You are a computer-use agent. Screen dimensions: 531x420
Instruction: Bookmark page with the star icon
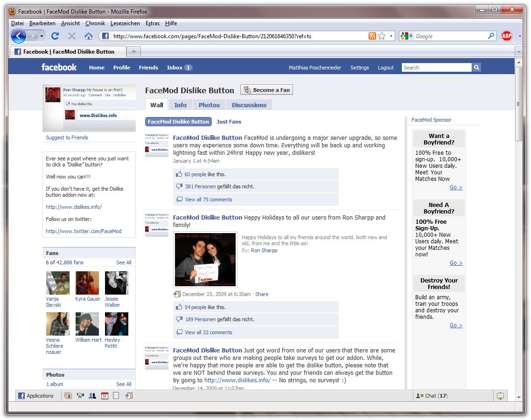[x=382, y=36]
